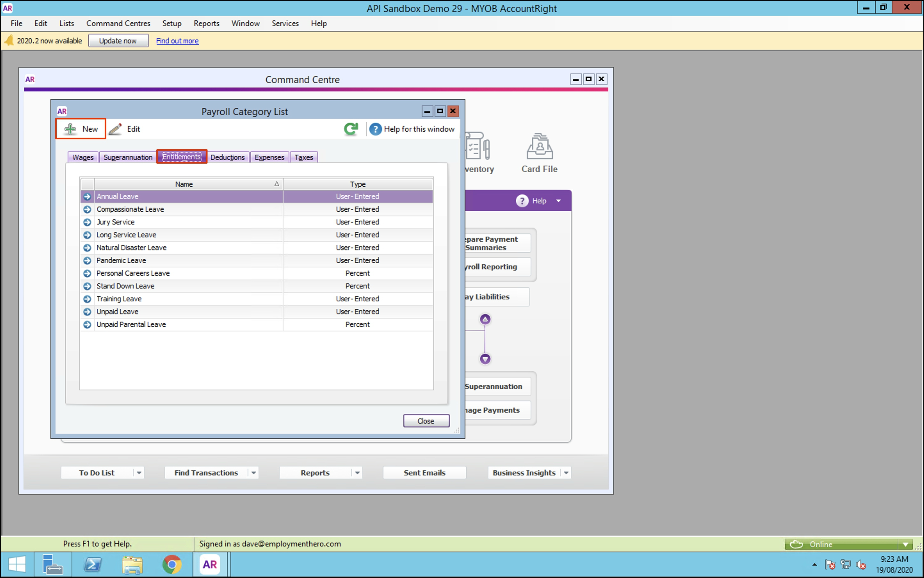
Task: Click the Update now button
Action: 118,41
